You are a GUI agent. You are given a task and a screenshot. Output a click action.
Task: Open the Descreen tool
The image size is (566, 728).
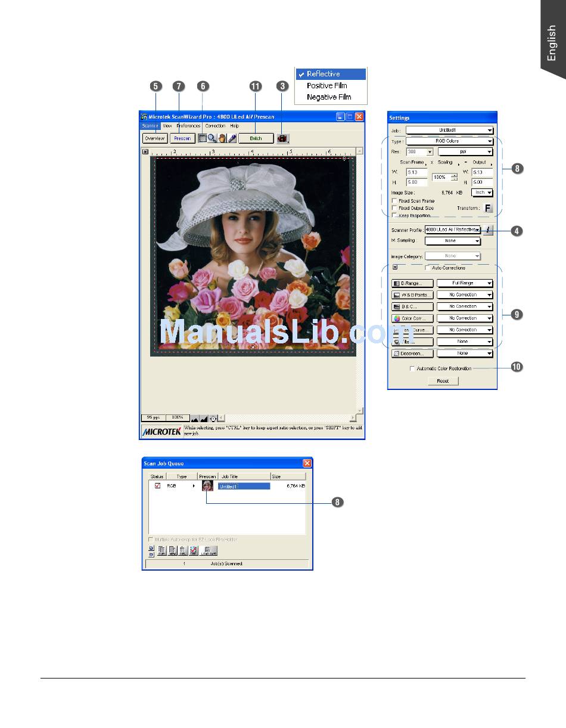point(412,354)
